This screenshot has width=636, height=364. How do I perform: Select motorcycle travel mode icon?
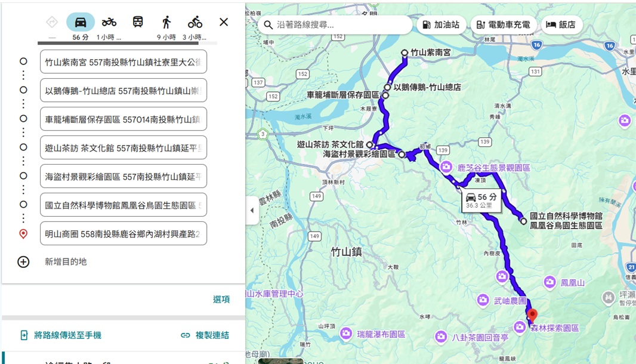109,22
